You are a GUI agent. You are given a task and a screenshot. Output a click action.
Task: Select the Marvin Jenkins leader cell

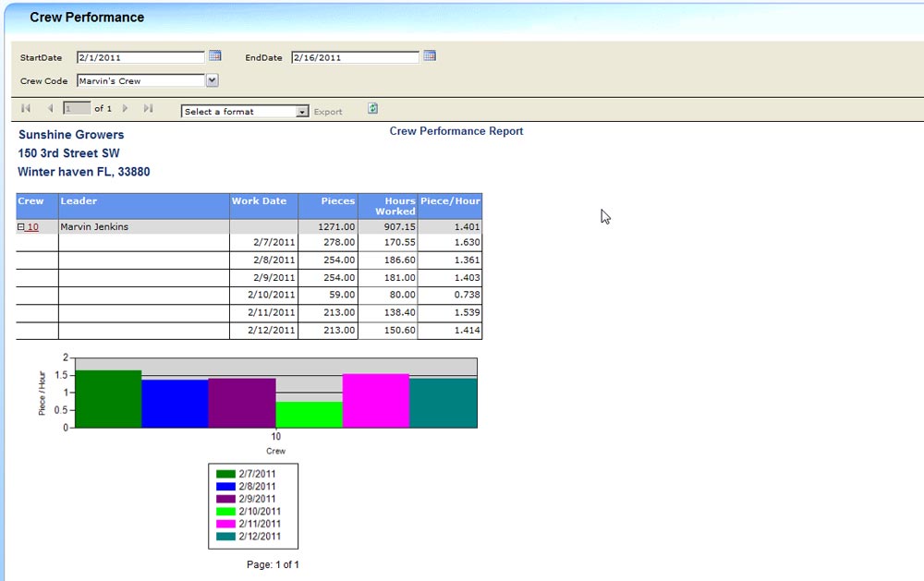click(x=144, y=227)
